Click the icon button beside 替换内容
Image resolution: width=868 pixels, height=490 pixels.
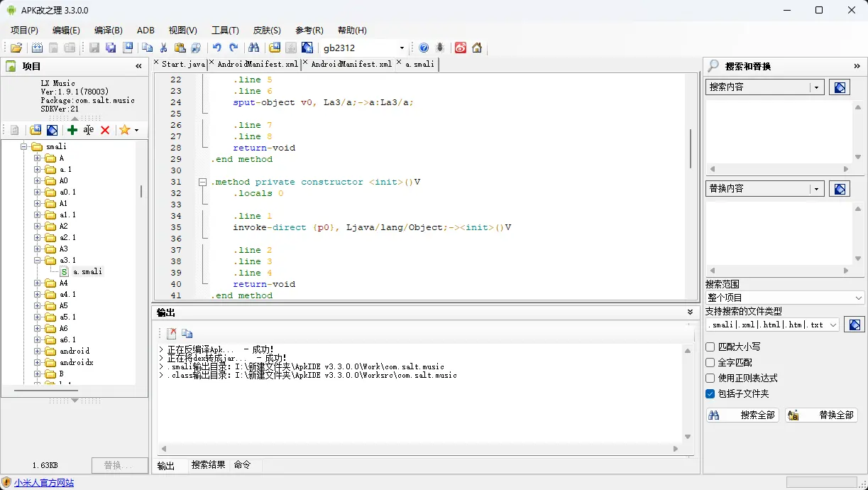coord(840,189)
